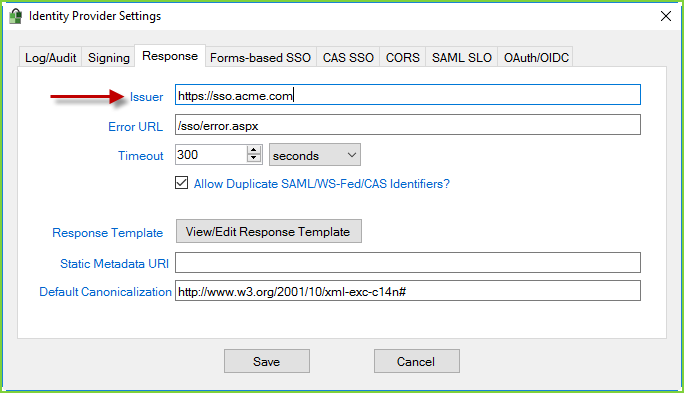684x393 pixels.
Task: Click the empty Static Metadata URI field
Action: 408,263
